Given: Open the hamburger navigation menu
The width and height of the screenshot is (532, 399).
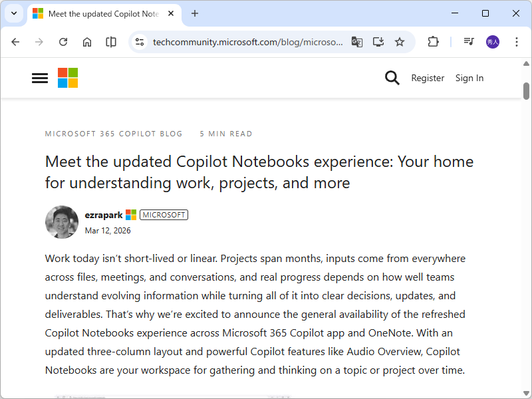Looking at the screenshot, I should pyautogui.click(x=40, y=78).
